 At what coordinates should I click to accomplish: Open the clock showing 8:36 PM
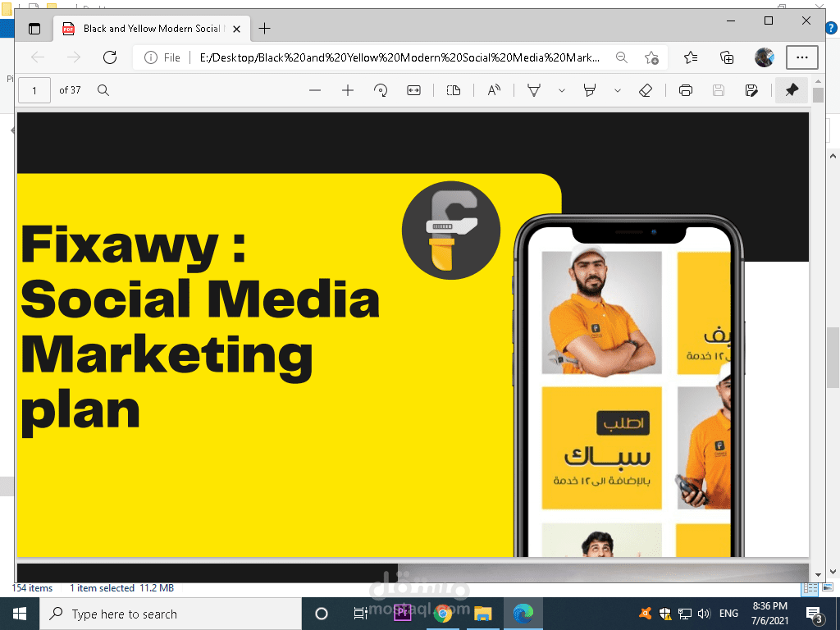click(x=769, y=614)
